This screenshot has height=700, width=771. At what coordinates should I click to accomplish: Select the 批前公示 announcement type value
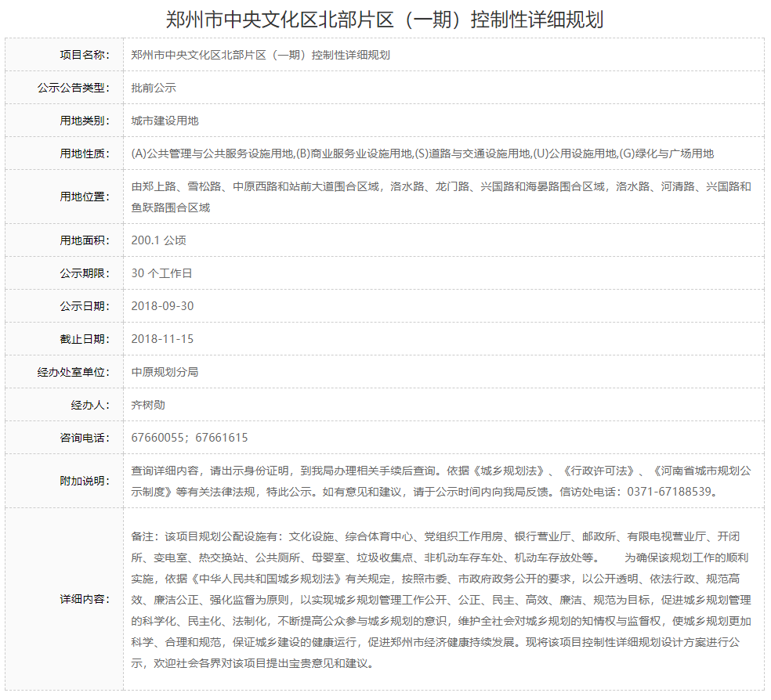click(154, 88)
